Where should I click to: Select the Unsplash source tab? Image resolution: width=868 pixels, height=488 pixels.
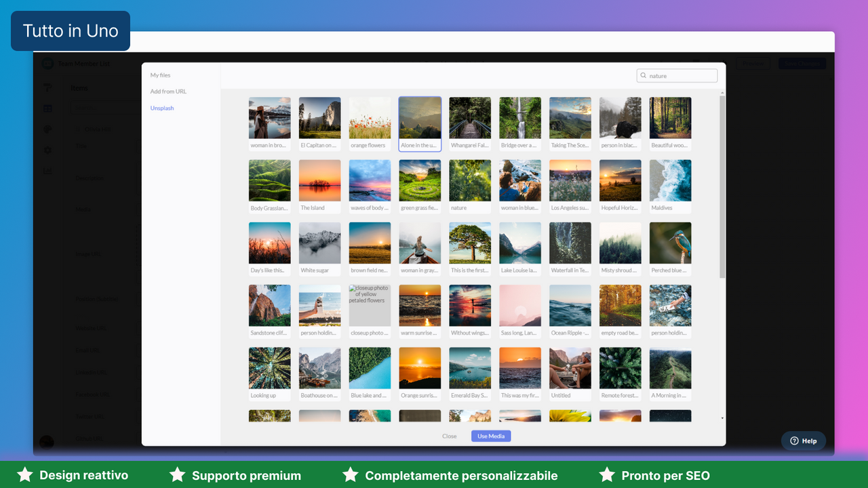(162, 108)
